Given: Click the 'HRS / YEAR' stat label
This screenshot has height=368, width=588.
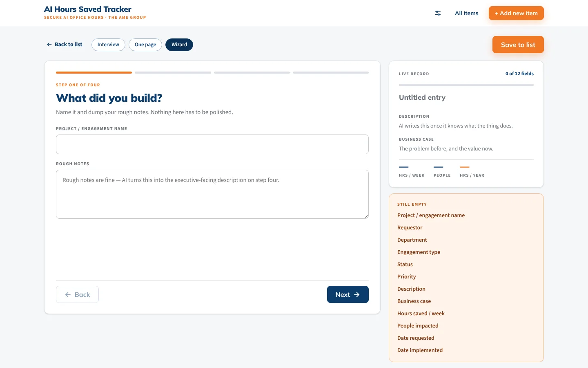Looking at the screenshot, I should pos(472,175).
